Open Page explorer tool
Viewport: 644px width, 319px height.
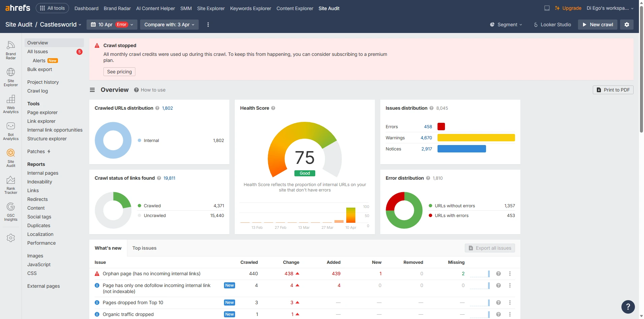[x=42, y=112]
